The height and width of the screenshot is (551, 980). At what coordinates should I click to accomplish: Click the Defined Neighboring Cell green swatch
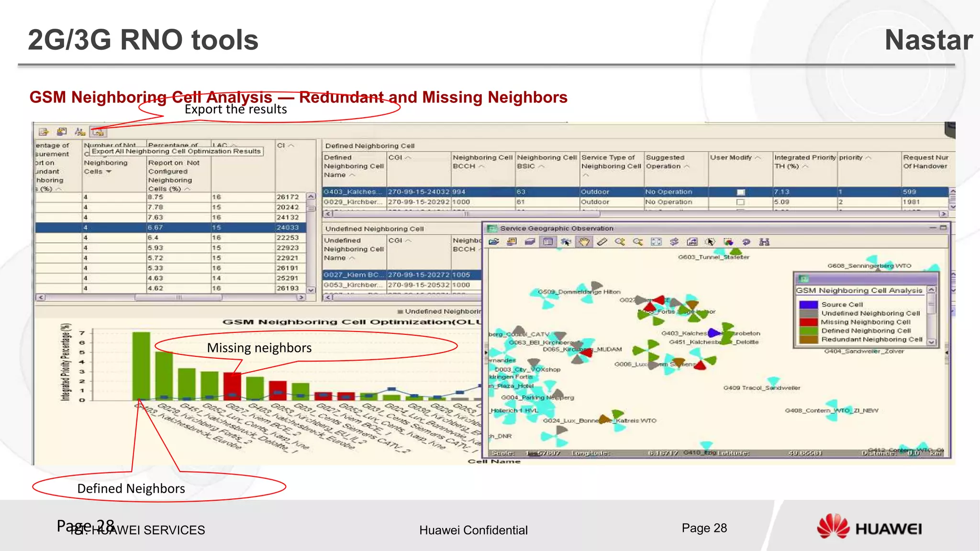pyautogui.click(x=809, y=331)
